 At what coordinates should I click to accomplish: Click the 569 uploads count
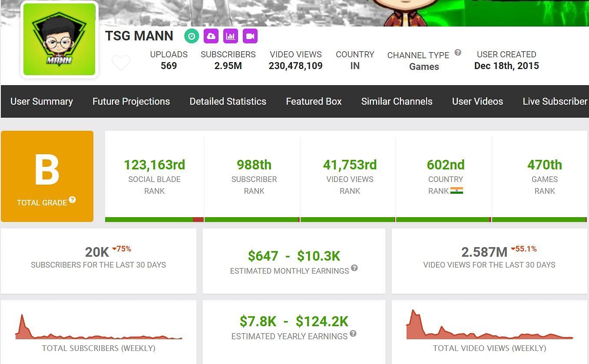pos(169,66)
